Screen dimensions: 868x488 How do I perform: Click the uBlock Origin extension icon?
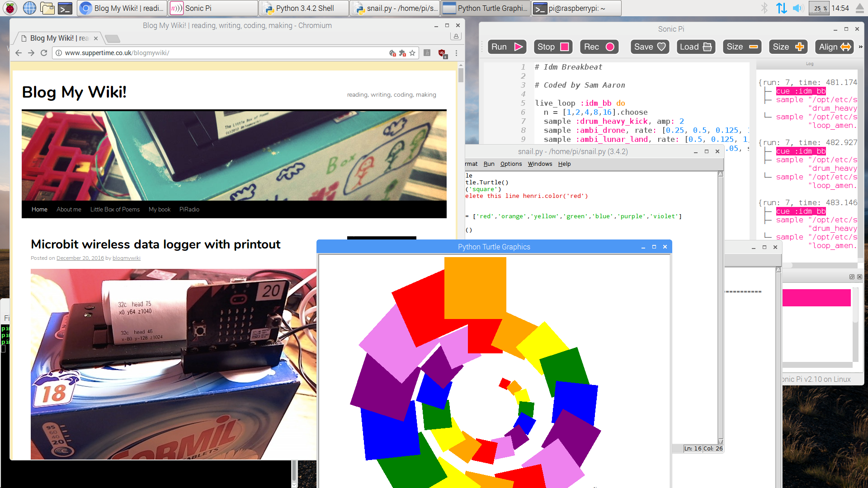442,53
